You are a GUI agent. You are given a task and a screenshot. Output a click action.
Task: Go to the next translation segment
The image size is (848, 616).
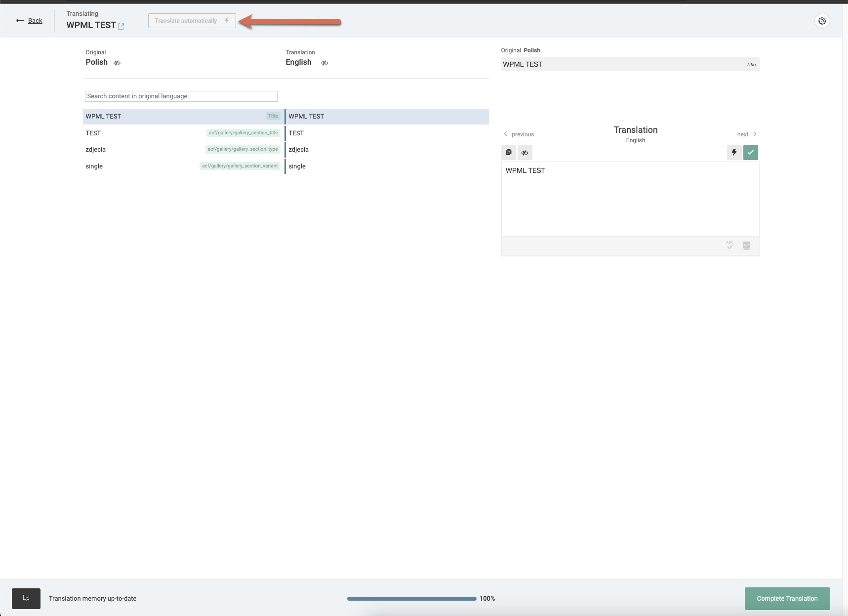click(x=746, y=134)
